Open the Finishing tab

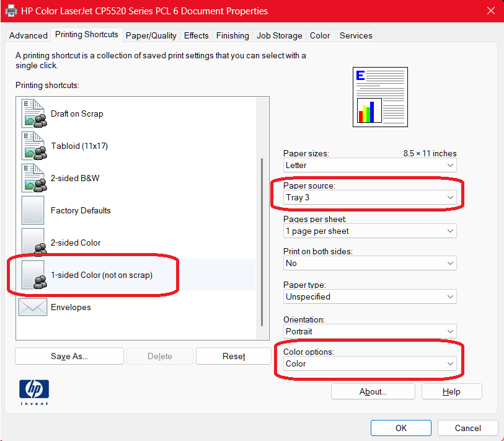232,35
